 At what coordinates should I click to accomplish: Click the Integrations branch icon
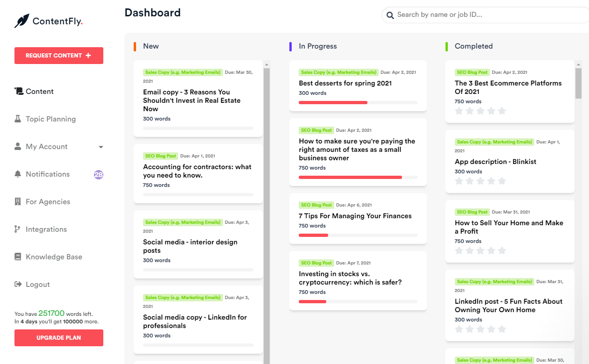18,229
